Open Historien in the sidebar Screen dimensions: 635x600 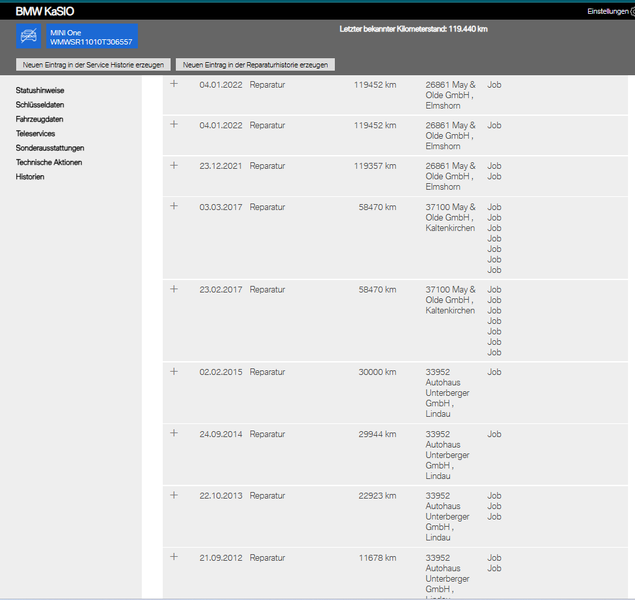pyautogui.click(x=30, y=177)
